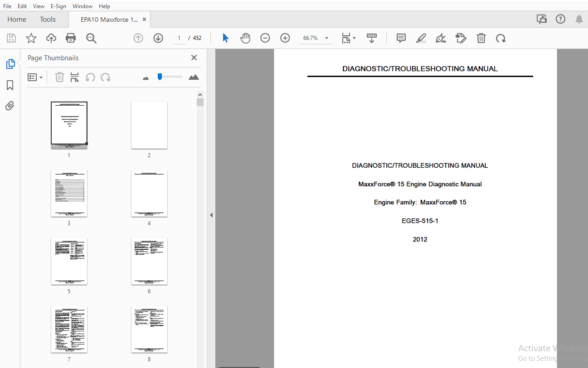
Task: Open the Window menu
Action: pyautogui.click(x=83, y=6)
